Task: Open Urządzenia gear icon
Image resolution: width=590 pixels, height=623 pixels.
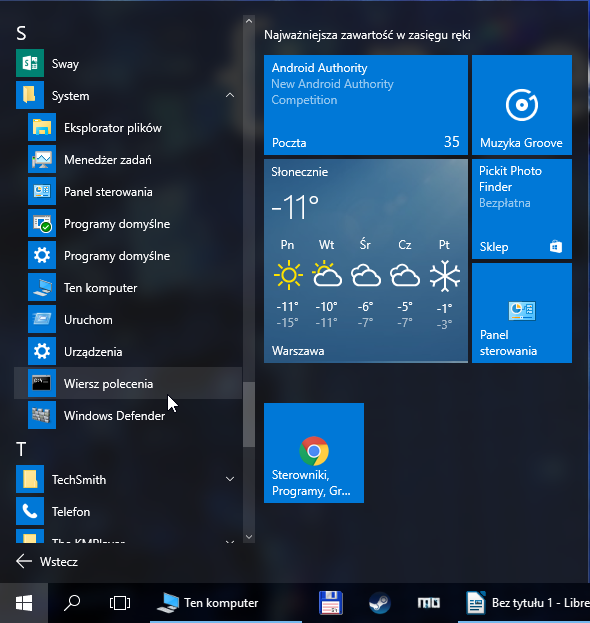Action: pyautogui.click(x=42, y=351)
